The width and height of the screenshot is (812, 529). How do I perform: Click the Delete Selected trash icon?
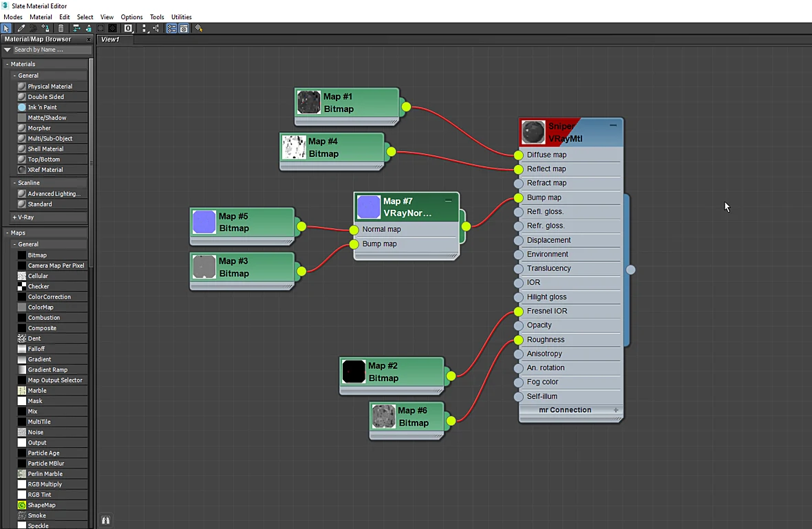click(x=61, y=28)
